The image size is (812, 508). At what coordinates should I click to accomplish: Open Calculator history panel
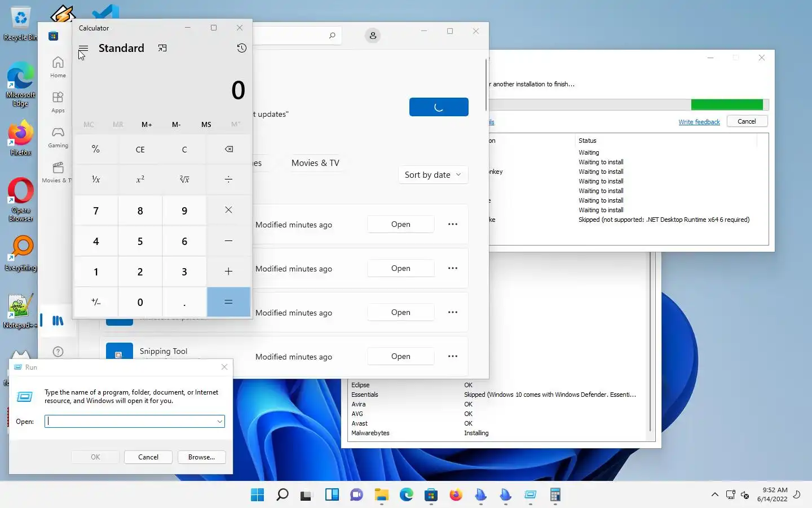[x=241, y=49]
